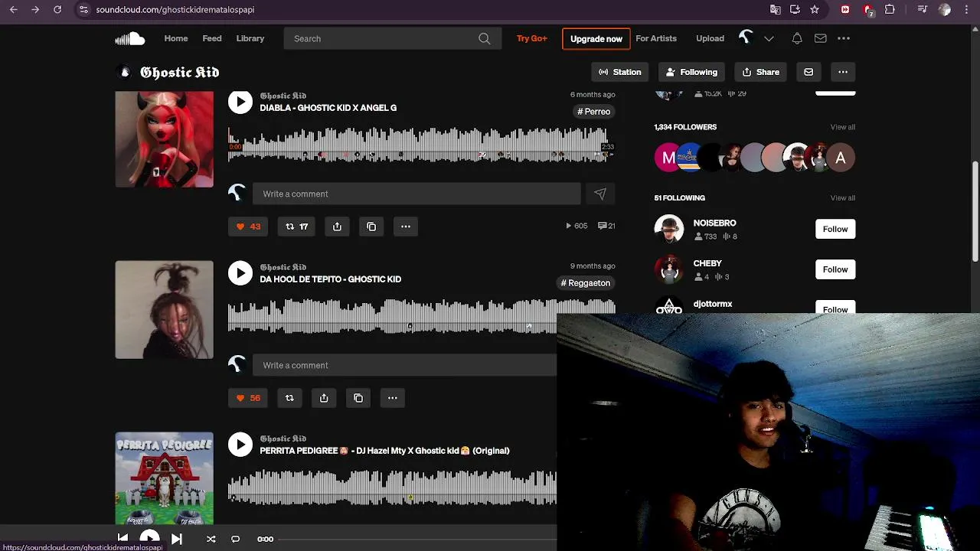
Task: Repost the DA HOOL DE TEPITO track
Action: click(289, 398)
